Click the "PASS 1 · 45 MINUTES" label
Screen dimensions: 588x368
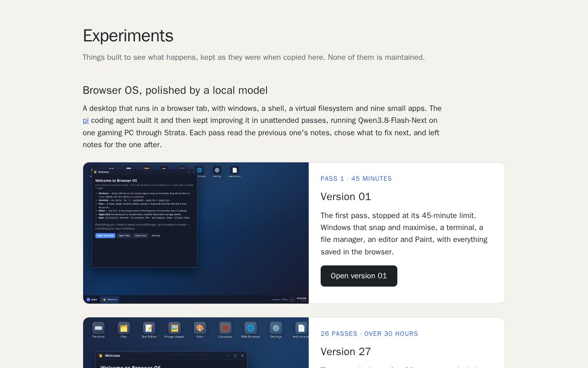point(356,178)
